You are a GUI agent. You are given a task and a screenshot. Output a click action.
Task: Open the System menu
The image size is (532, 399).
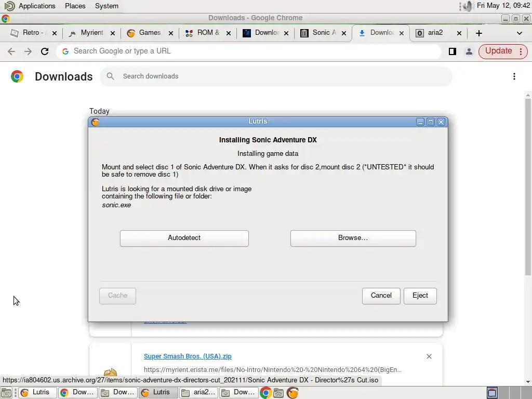(107, 6)
